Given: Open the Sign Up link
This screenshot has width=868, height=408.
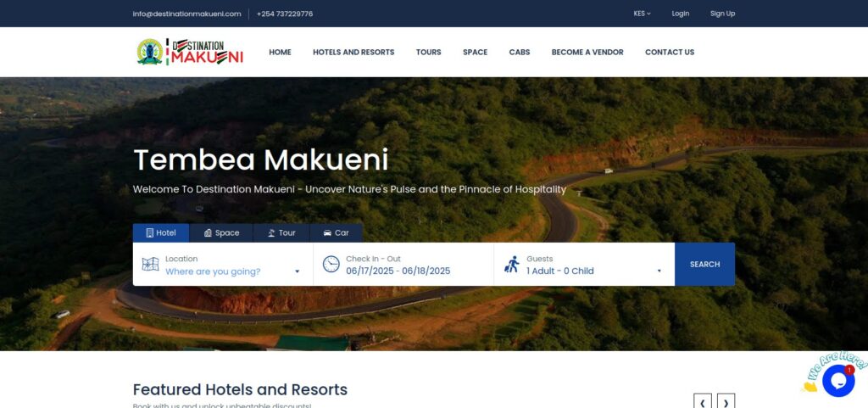Looking at the screenshot, I should click(x=722, y=14).
